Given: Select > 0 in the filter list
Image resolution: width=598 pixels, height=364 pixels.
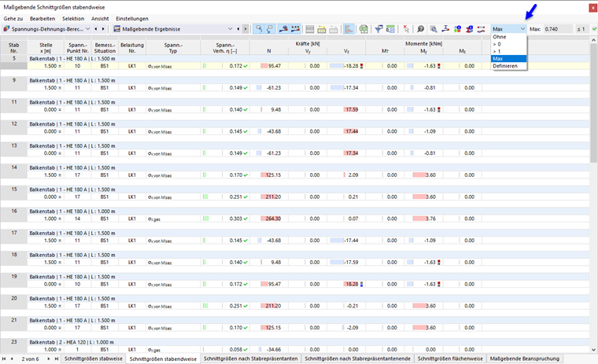Looking at the screenshot, I should pyautogui.click(x=509, y=44).
